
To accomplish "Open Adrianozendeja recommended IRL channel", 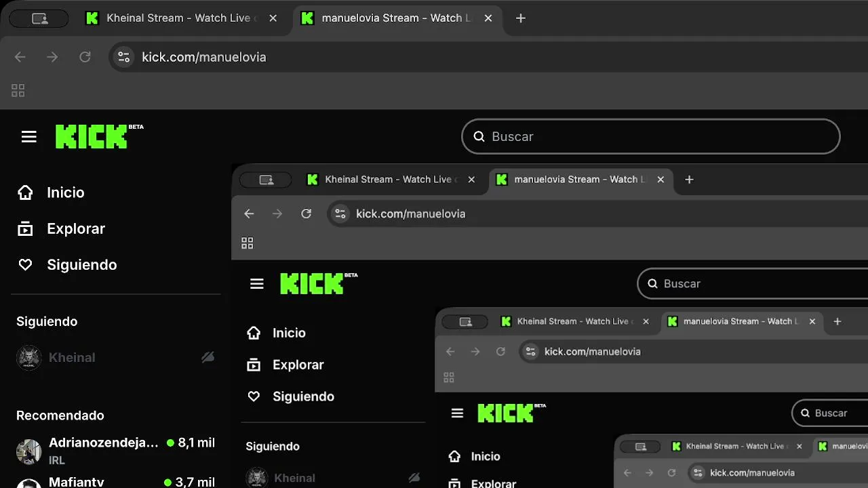I will click(x=115, y=451).
